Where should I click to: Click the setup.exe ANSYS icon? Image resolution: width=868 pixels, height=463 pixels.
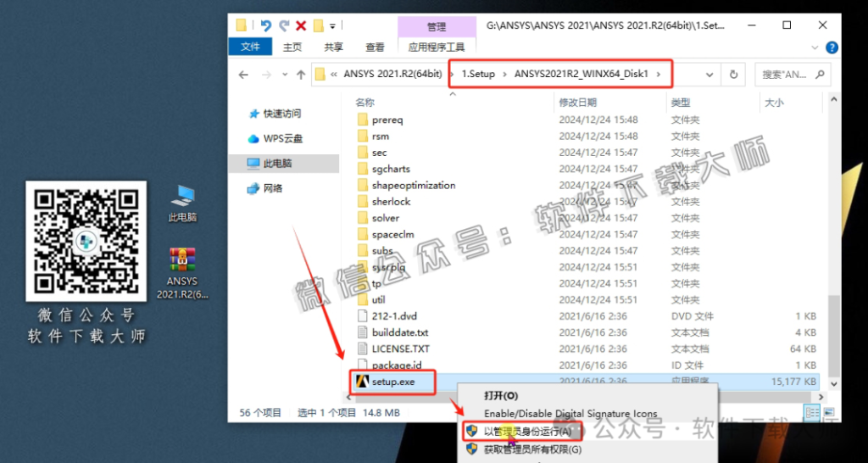click(x=363, y=382)
